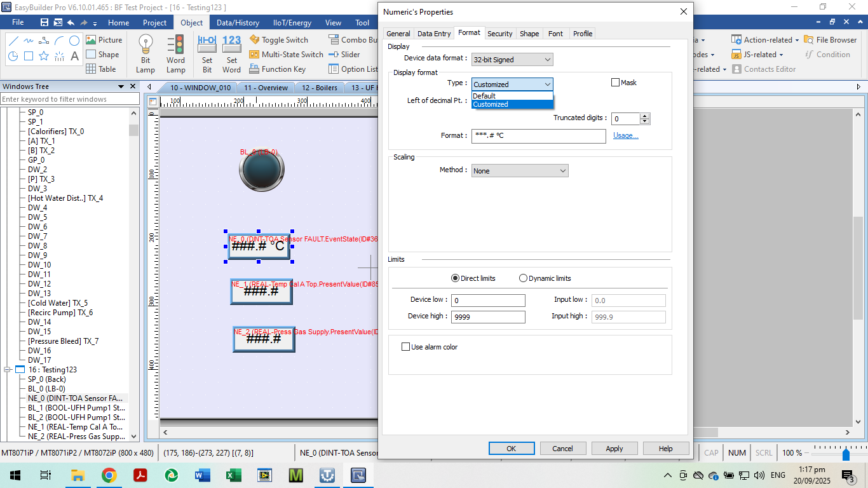Select the Bit Lamp object tool
The height and width of the screenshot is (488, 868).
pyautogui.click(x=146, y=53)
